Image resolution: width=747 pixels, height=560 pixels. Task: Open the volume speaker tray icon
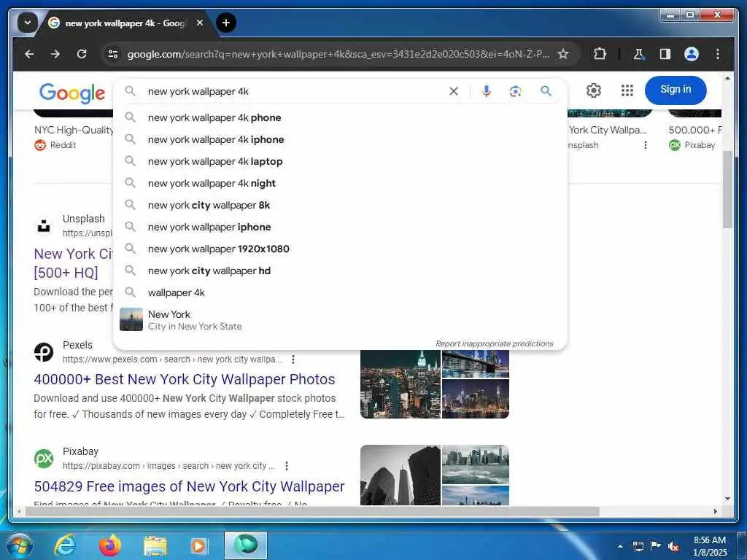[x=673, y=546]
